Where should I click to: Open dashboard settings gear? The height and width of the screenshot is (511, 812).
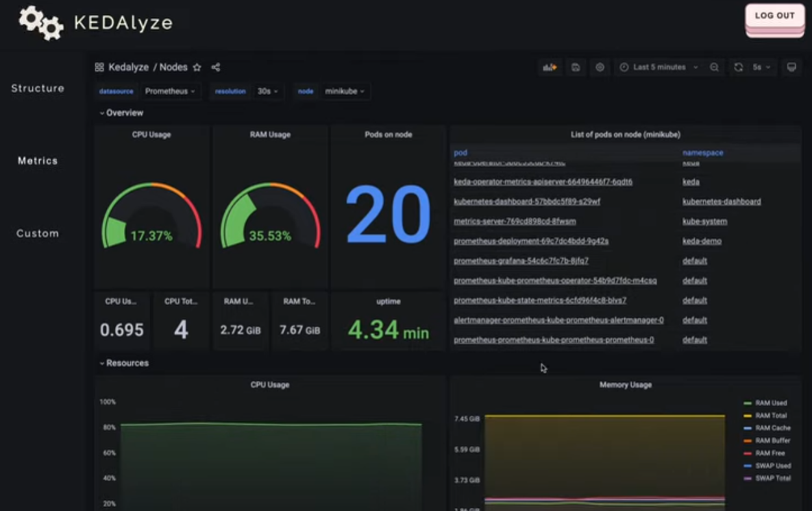pyautogui.click(x=600, y=67)
